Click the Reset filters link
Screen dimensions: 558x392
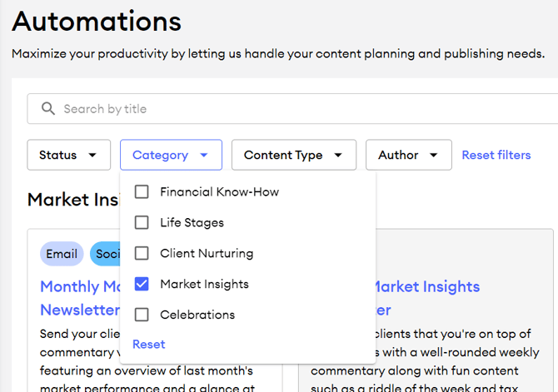coord(496,155)
